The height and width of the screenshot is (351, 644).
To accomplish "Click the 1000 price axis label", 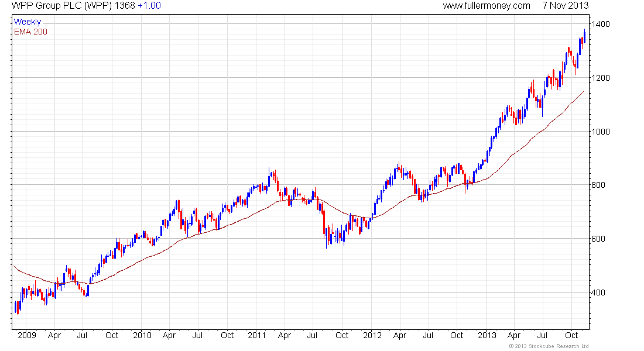I will pyautogui.click(x=601, y=132).
